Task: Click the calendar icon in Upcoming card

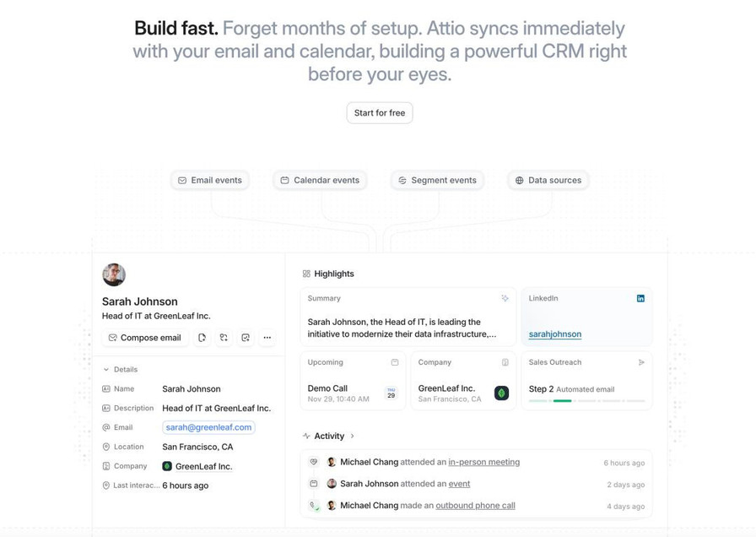Action: click(x=395, y=362)
